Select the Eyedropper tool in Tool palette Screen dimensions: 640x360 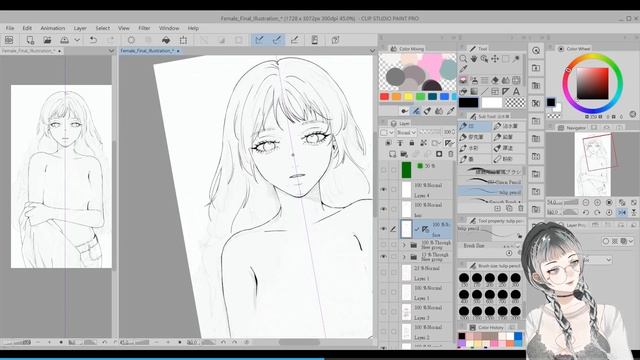[x=463, y=69]
